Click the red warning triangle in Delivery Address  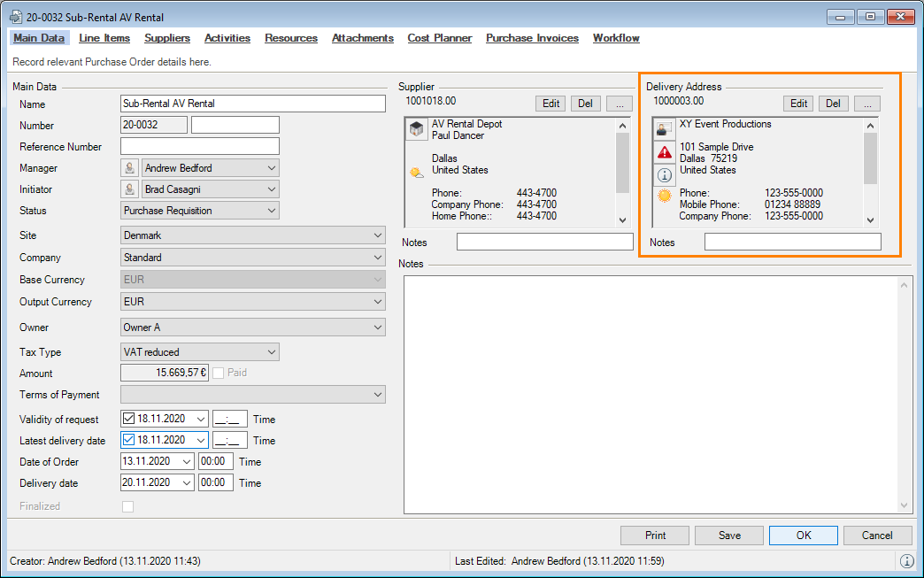click(665, 152)
